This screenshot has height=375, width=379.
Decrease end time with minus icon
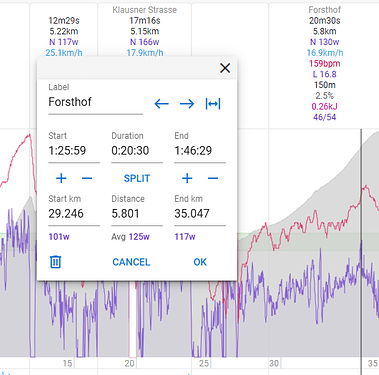tap(213, 178)
